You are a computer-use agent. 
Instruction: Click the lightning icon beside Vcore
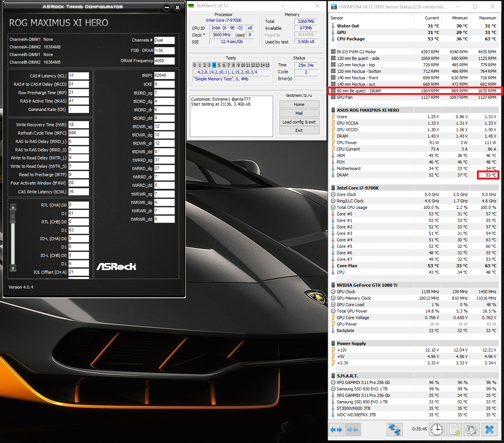click(x=333, y=117)
